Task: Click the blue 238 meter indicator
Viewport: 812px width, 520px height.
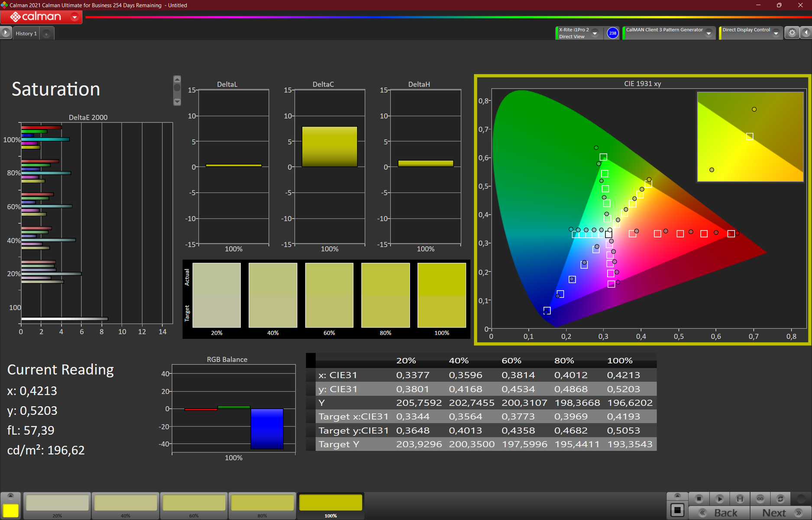Action: click(x=612, y=33)
